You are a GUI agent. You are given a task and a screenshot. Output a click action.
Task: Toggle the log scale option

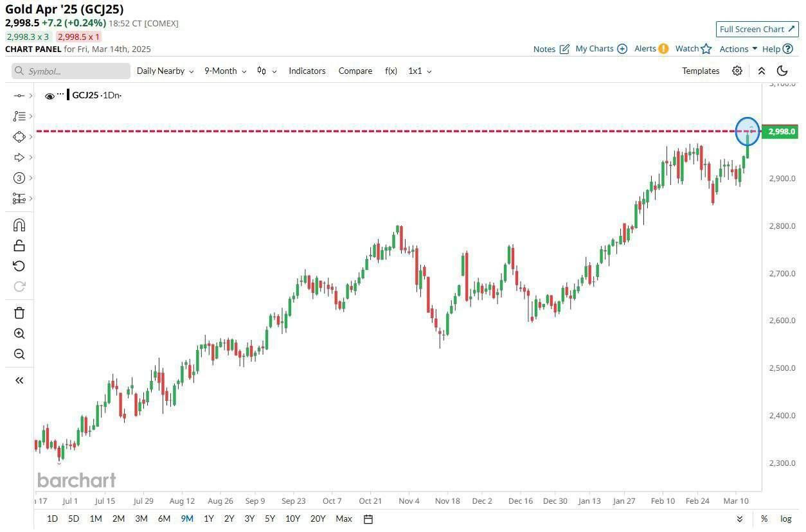[785, 519]
